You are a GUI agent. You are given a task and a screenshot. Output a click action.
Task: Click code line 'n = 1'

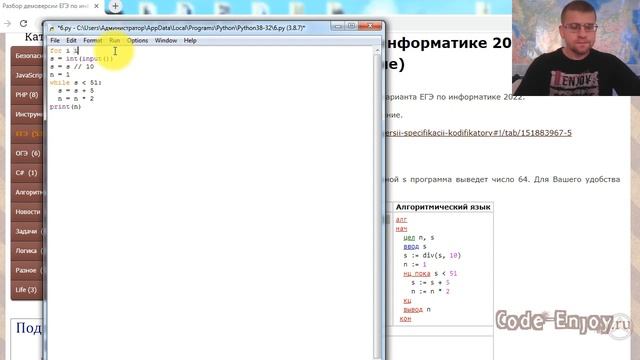pos(60,75)
